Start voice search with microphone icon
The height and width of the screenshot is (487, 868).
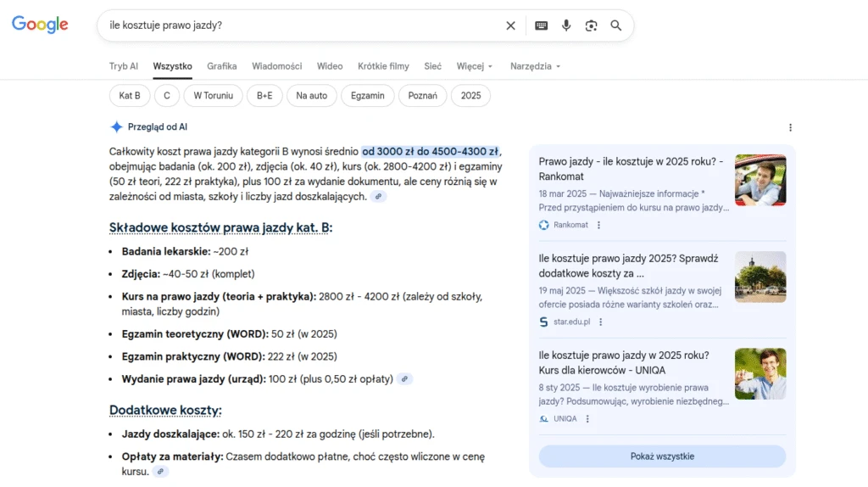tap(566, 25)
